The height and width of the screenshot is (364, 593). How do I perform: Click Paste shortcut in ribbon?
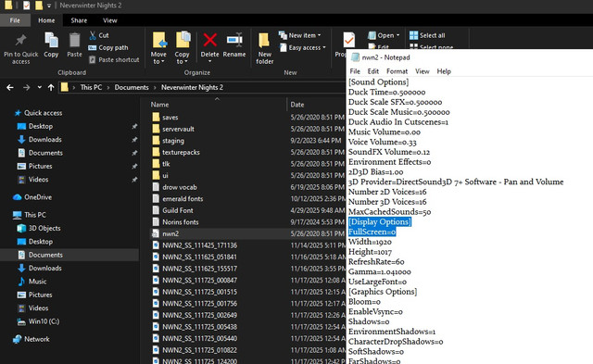[x=114, y=59]
